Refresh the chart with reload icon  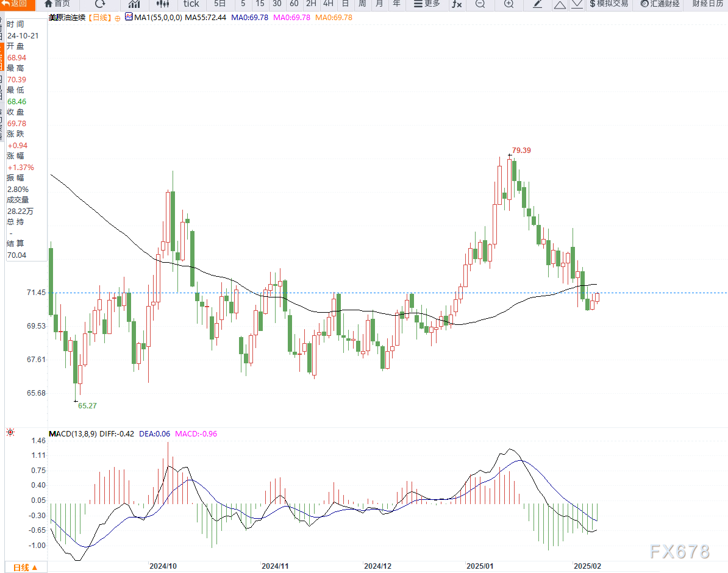[100, 4]
